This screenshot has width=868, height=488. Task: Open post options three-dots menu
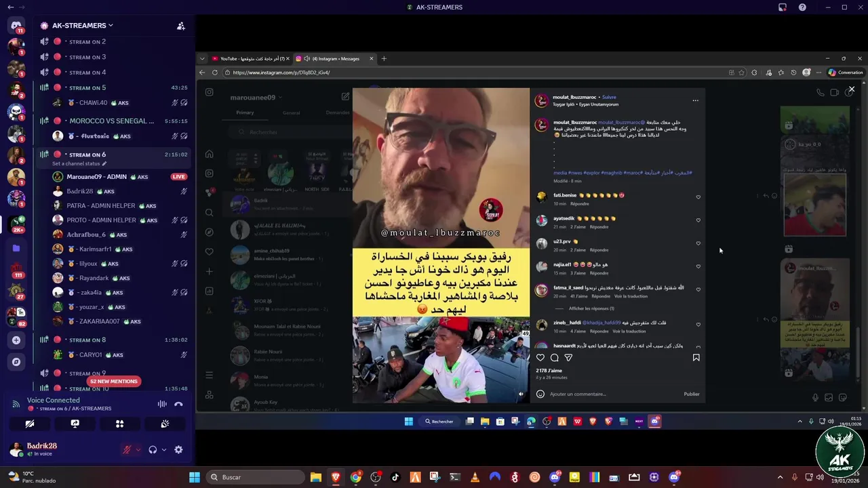[x=695, y=100]
